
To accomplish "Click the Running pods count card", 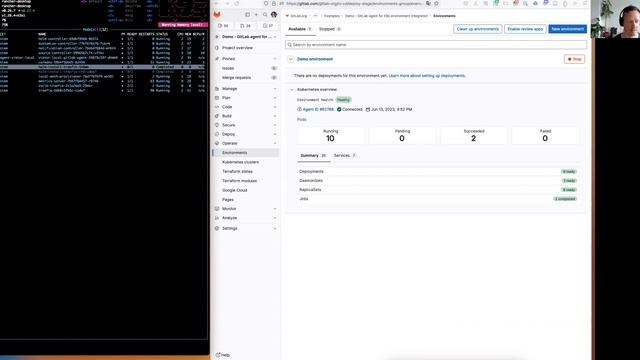I will [x=331, y=136].
